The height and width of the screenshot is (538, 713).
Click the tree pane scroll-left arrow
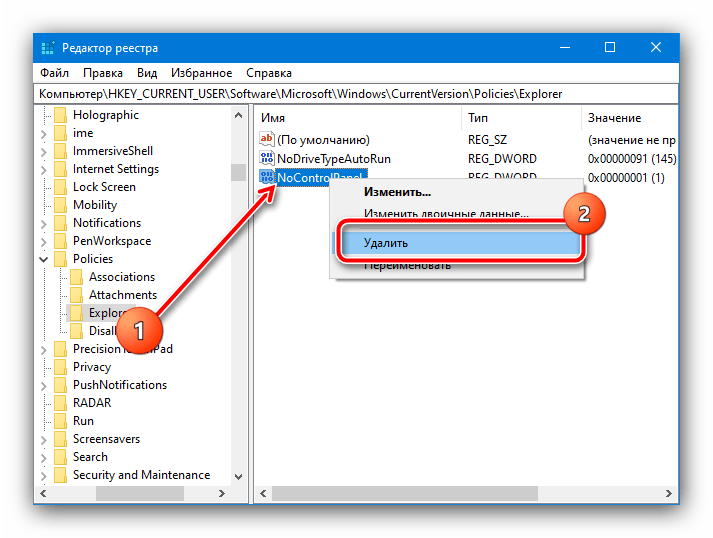[43, 493]
